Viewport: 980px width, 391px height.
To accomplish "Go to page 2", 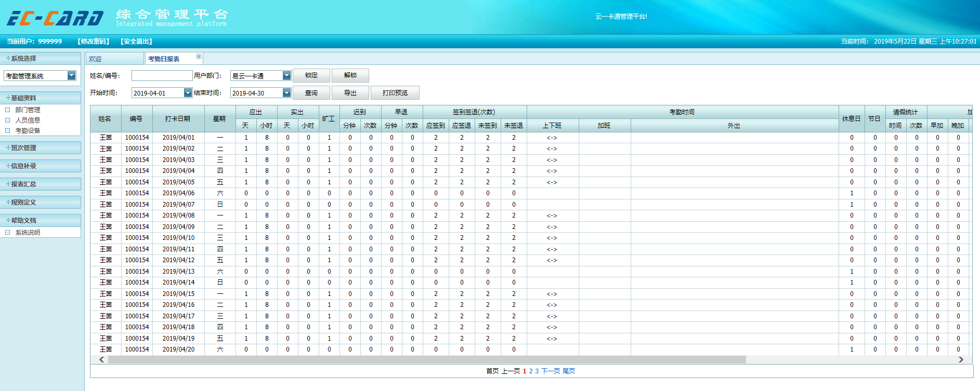I will (531, 371).
